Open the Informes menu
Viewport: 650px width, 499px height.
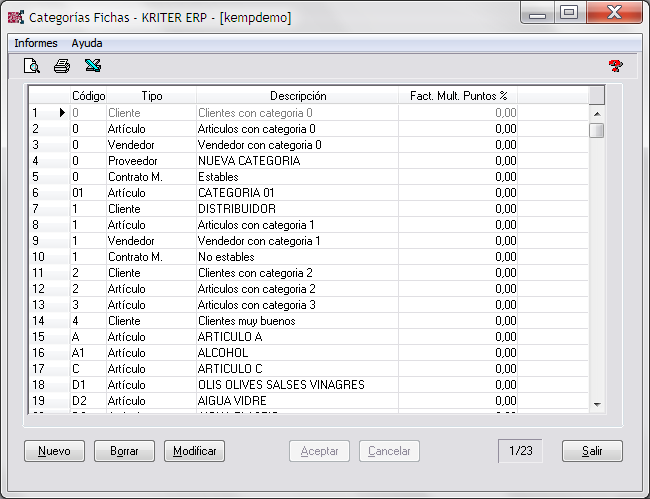pos(35,43)
